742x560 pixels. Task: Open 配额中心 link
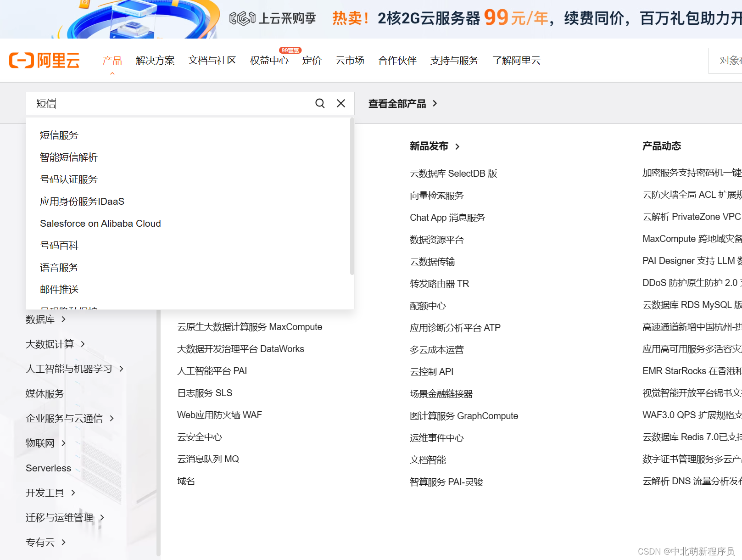(x=428, y=306)
